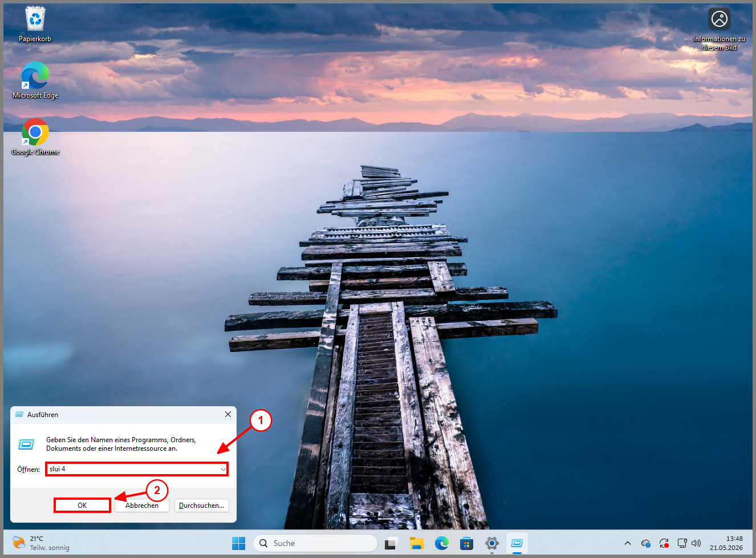Select the Microsoft Edge desktop shortcut
Image resolution: width=756 pixels, height=558 pixels.
[35, 80]
